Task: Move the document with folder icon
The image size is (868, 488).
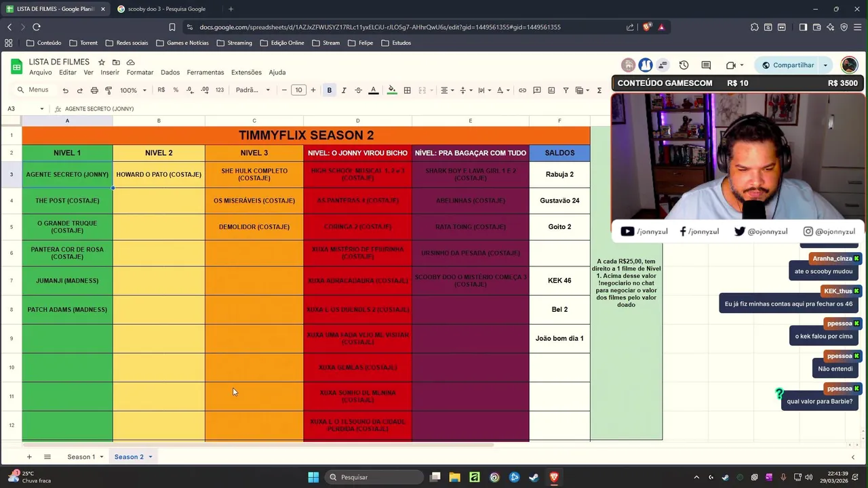Action: pyautogui.click(x=116, y=62)
